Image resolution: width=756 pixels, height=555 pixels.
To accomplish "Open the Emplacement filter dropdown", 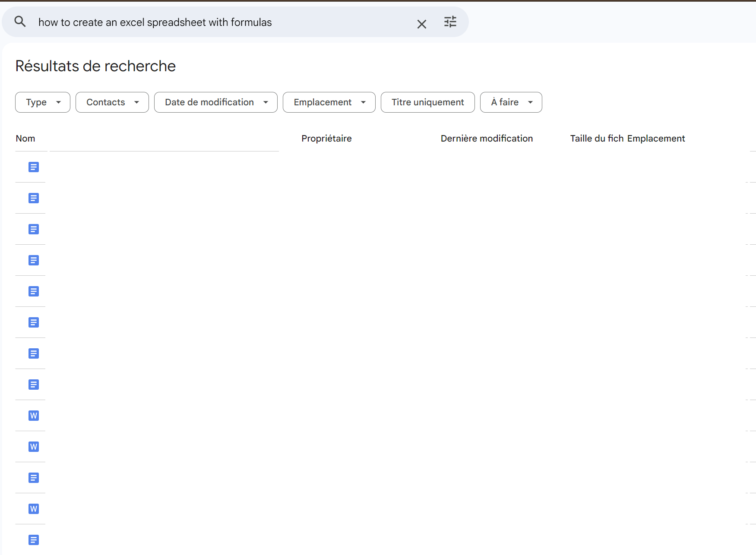I will pyautogui.click(x=329, y=102).
